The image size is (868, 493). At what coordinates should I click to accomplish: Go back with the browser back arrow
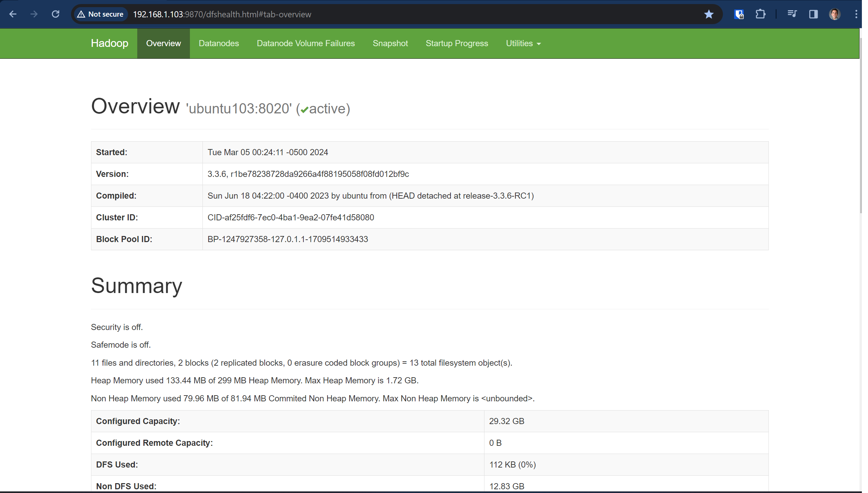pyautogui.click(x=13, y=14)
